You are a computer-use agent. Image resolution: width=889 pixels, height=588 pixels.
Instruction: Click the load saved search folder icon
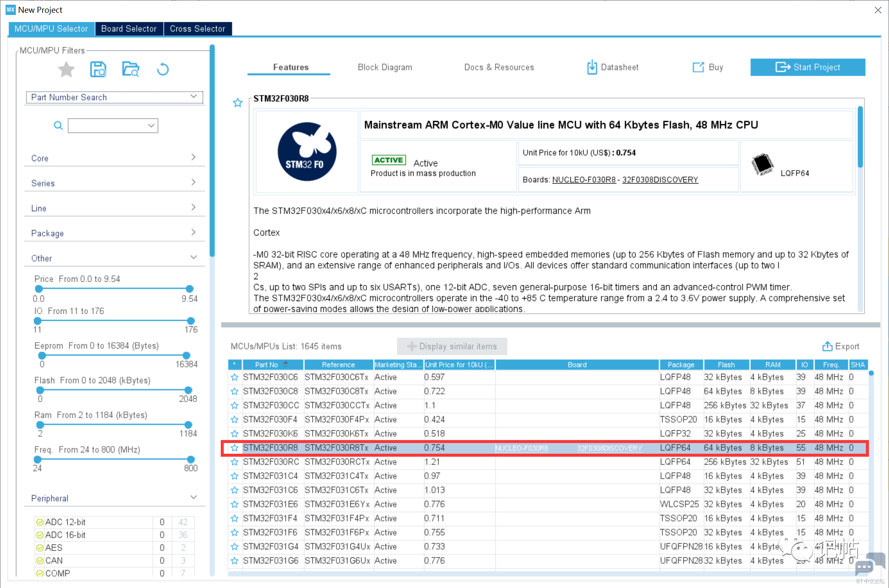click(130, 69)
